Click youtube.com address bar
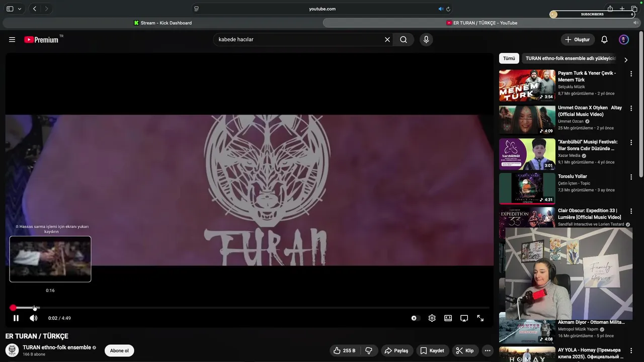Screen dimensions: 644x362 322,9
